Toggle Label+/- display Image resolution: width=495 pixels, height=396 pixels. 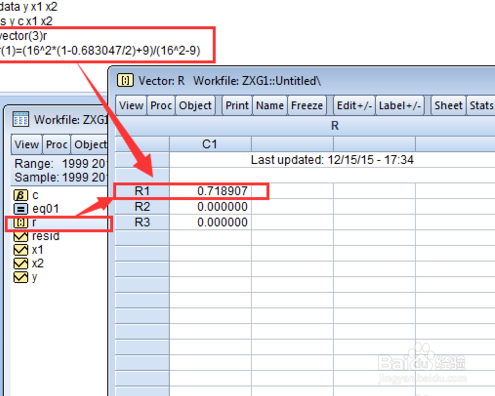[400, 106]
